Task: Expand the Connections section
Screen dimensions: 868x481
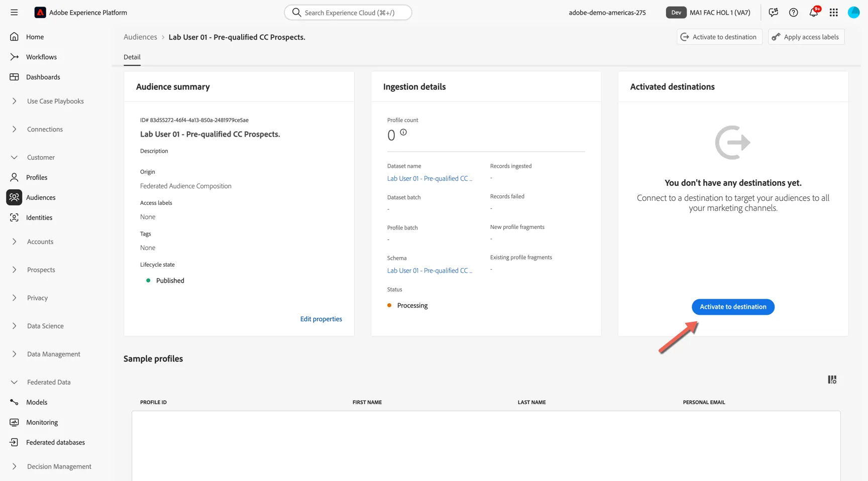Action: click(x=14, y=129)
